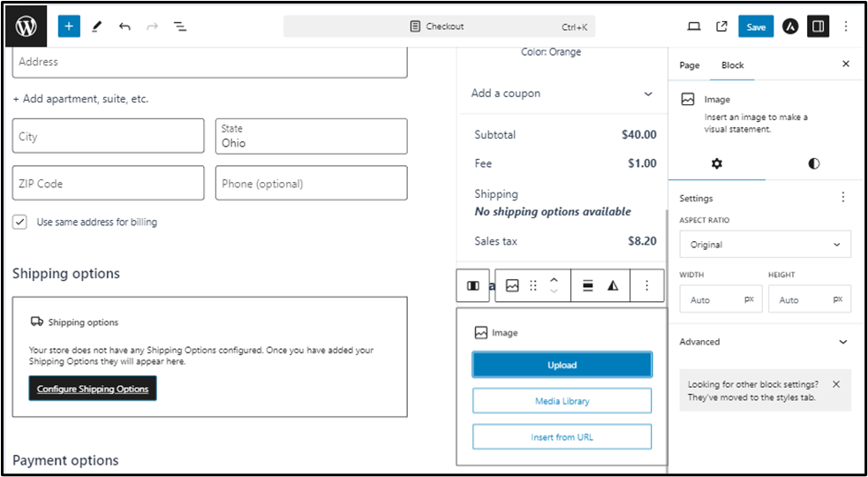Click the Media Library button

click(x=562, y=401)
